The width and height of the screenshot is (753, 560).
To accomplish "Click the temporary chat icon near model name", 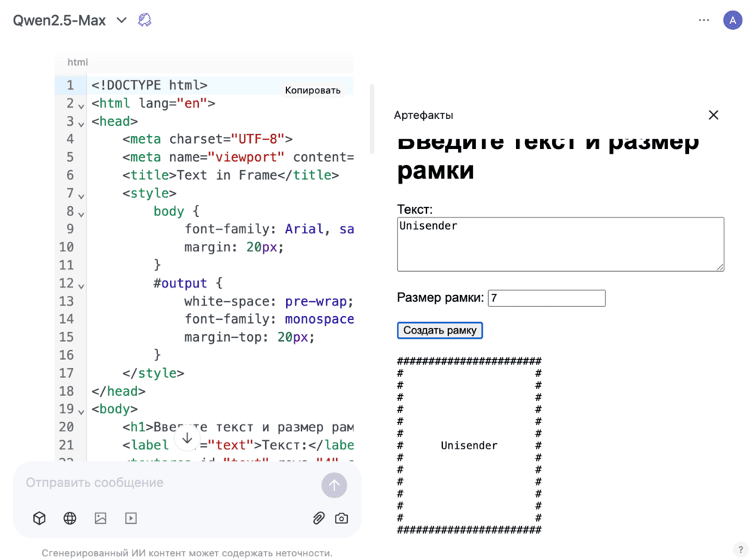I will pos(145,20).
